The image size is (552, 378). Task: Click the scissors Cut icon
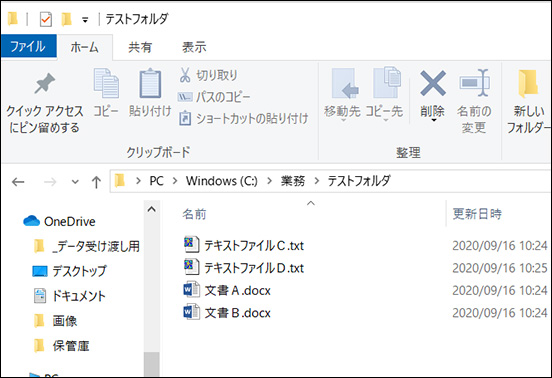pyautogui.click(x=185, y=75)
